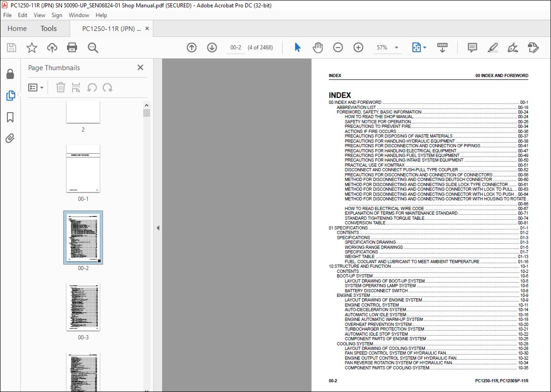Open the Edit menu
The height and width of the screenshot is (392, 551).
(23, 15)
